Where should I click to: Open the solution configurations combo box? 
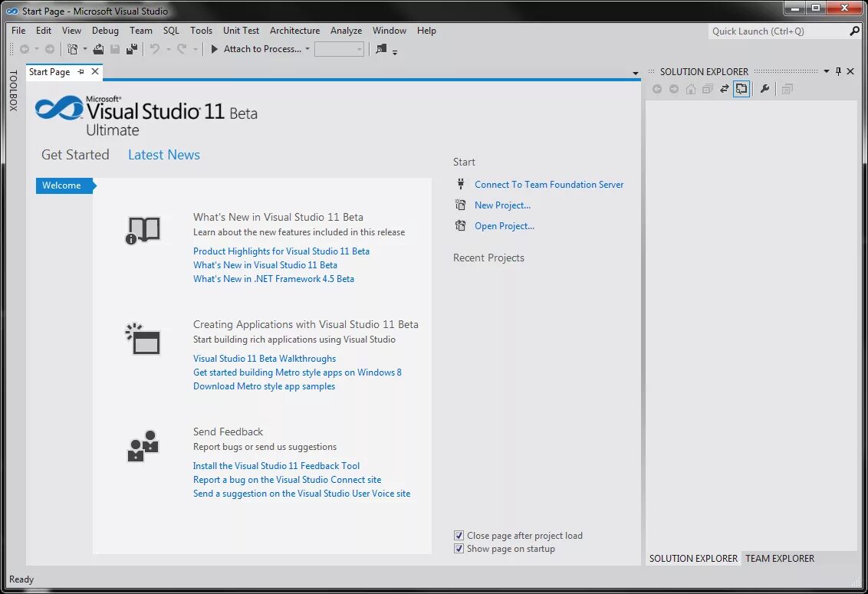tap(339, 49)
